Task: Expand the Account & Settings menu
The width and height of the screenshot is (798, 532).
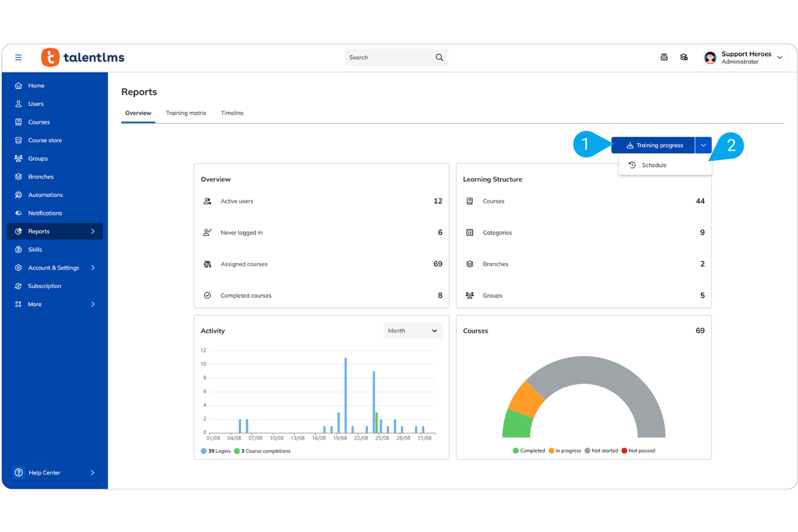Action: tap(54, 267)
